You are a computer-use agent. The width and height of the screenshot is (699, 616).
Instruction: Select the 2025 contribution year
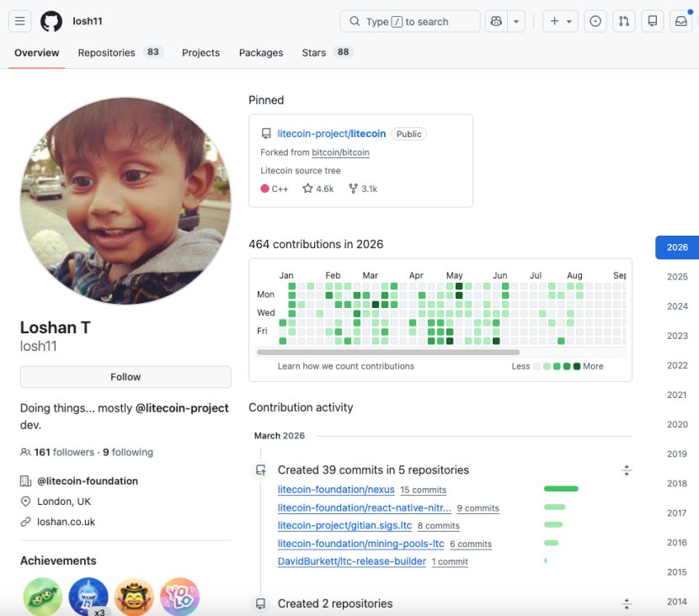[x=677, y=277]
